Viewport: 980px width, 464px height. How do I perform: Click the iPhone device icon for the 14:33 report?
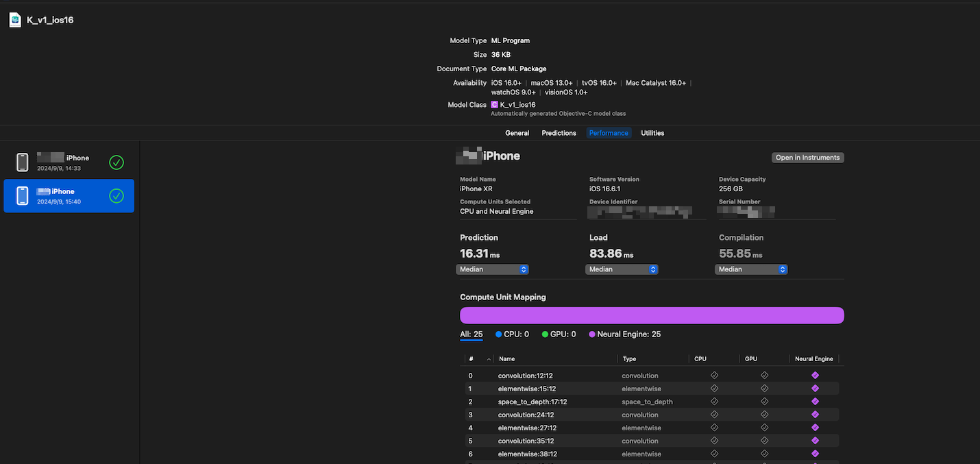pos(23,162)
